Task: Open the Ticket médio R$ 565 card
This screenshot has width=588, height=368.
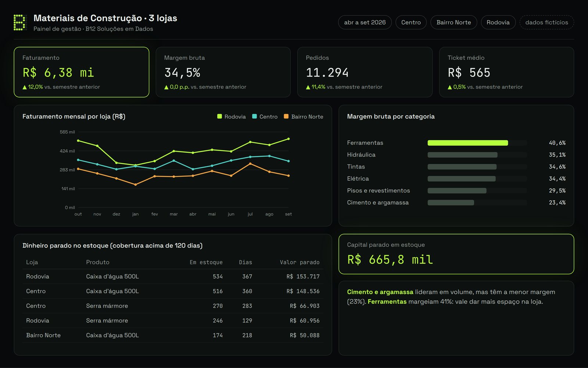Action: pyautogui.click(x=506, y=72)
